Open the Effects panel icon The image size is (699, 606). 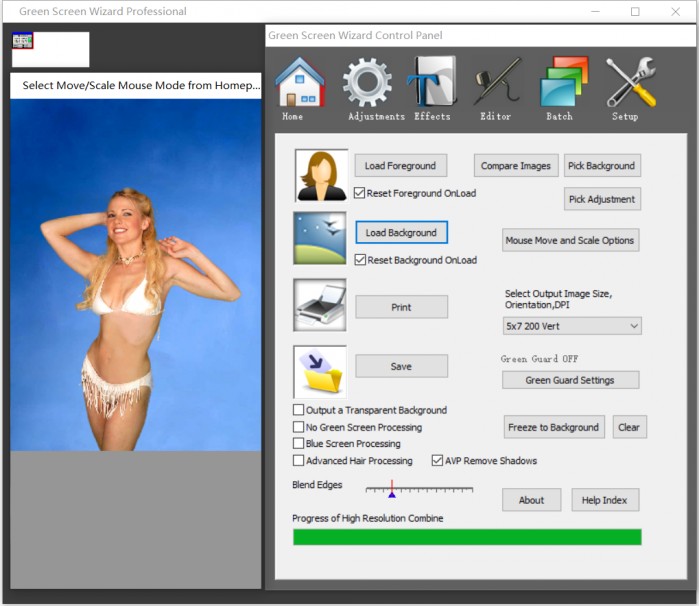(432, 81)
